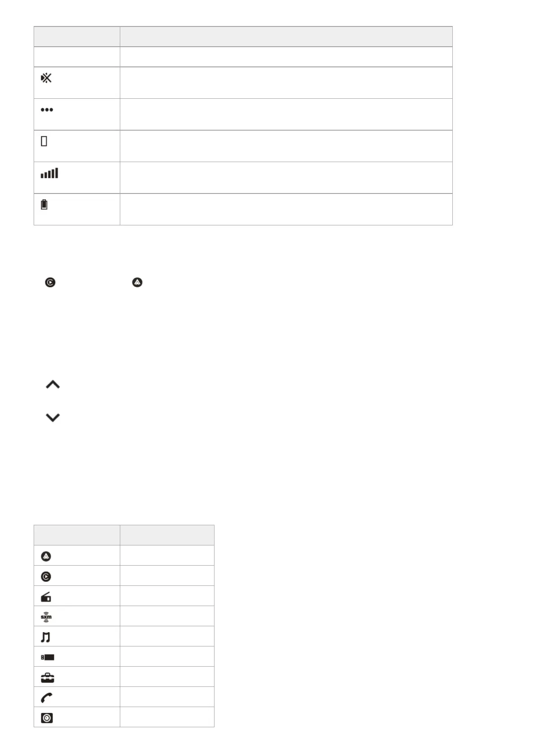Click blank cell beside the toolbox icon
The width and height of the screenshot is (534, 756).
167,677
